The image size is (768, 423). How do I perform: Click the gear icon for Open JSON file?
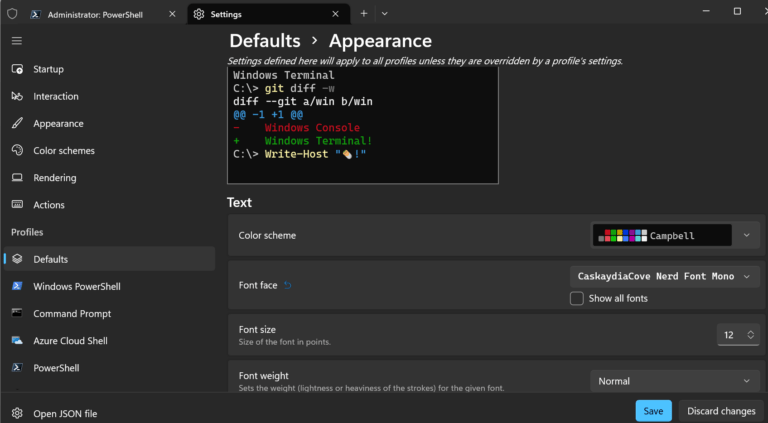tap(17, 413)
